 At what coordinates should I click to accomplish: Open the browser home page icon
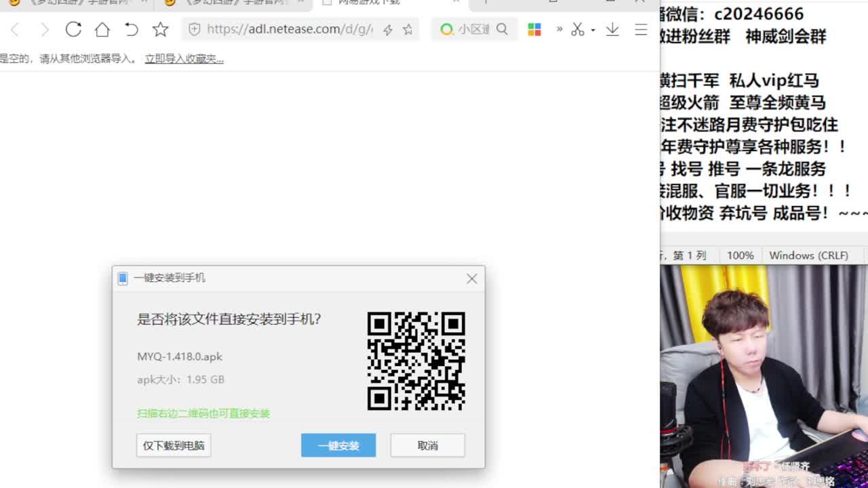(x=102, y=29)
